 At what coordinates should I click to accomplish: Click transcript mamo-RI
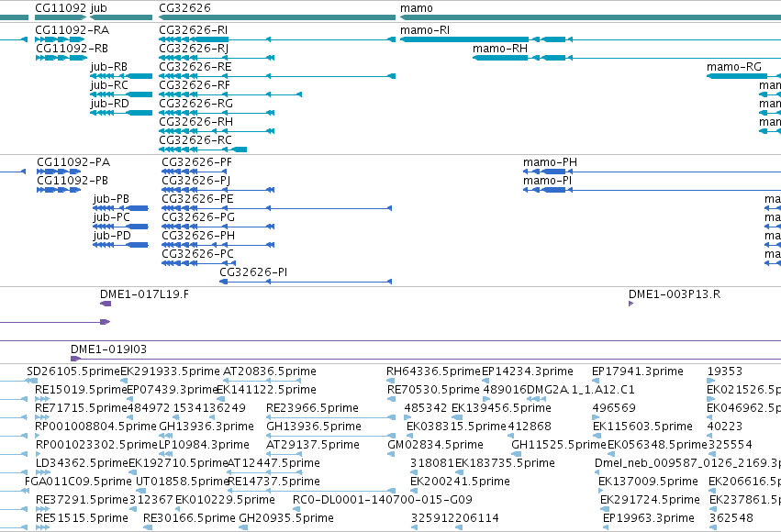(x=425, y=30)
